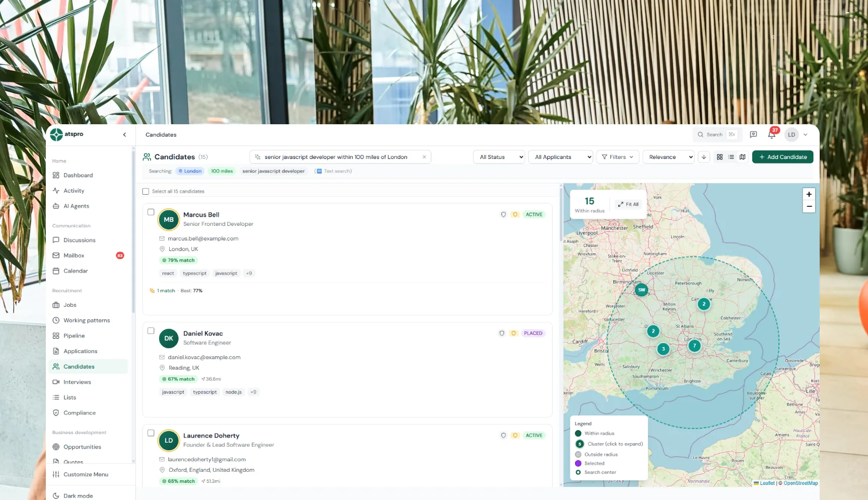The height and width of the screenshot is (500, 868).
Task: Expand the Relevance sort dropdown
Action: 669,157
